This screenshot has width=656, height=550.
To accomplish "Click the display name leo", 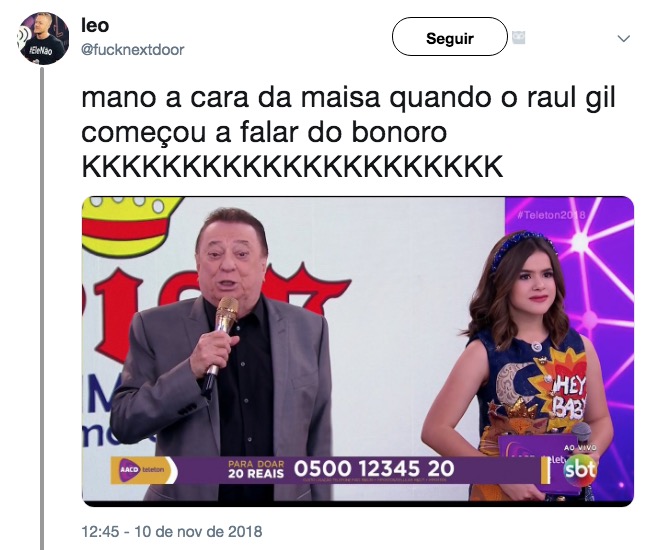I will pos(95,26).
